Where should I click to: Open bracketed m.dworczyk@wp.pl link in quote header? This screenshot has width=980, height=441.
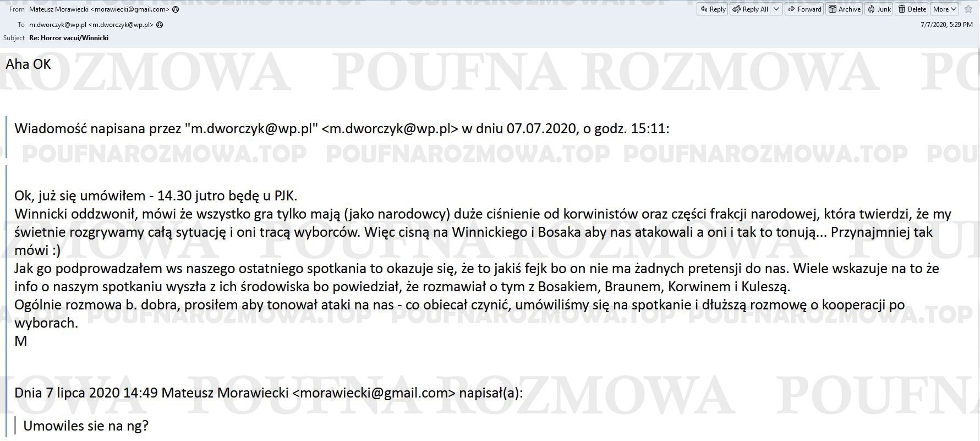[390, 129]
